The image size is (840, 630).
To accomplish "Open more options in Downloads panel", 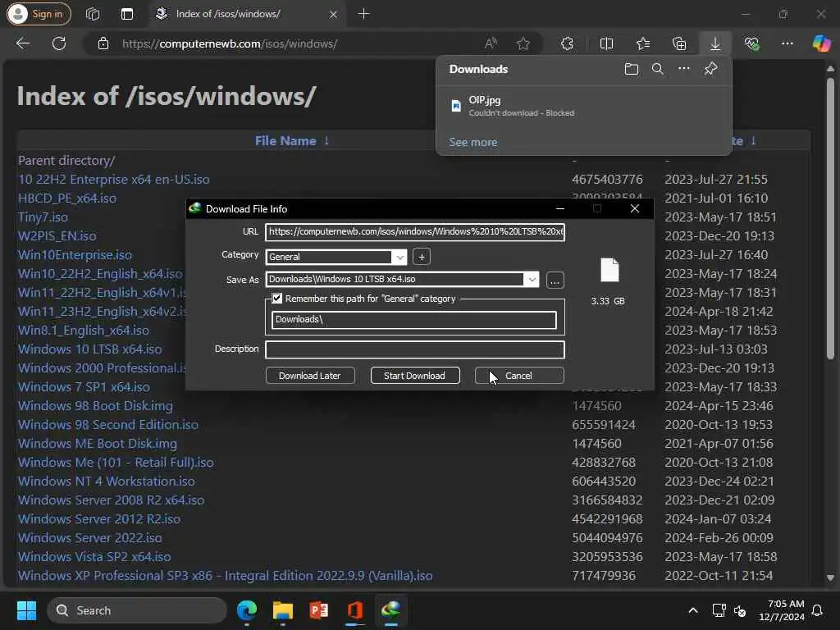I will tap(684, 69).
